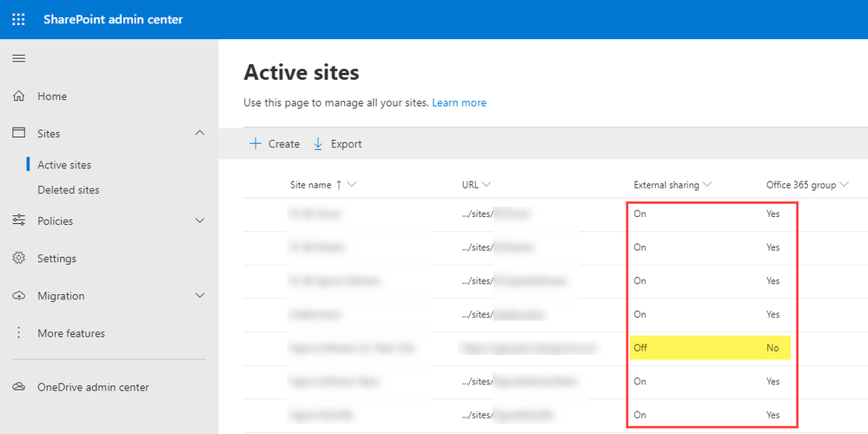
Task: Toggle sort arrow on Site name column
Action: click(339, 185)
